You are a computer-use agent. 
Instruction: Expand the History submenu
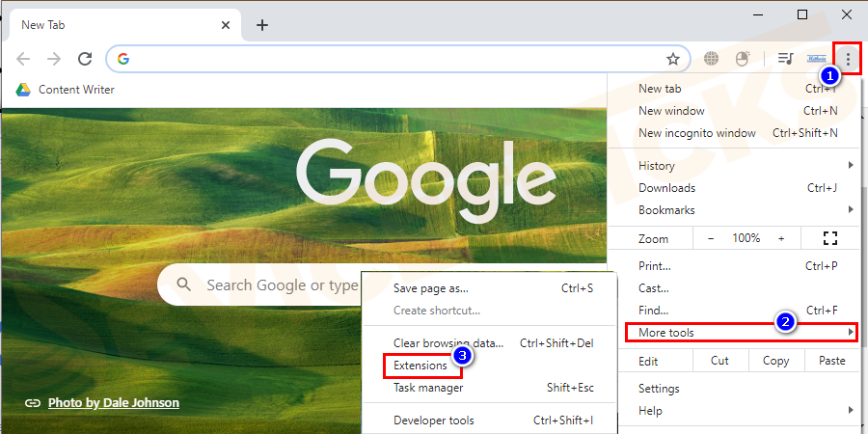pyautogui.click(x=735, y=166)
